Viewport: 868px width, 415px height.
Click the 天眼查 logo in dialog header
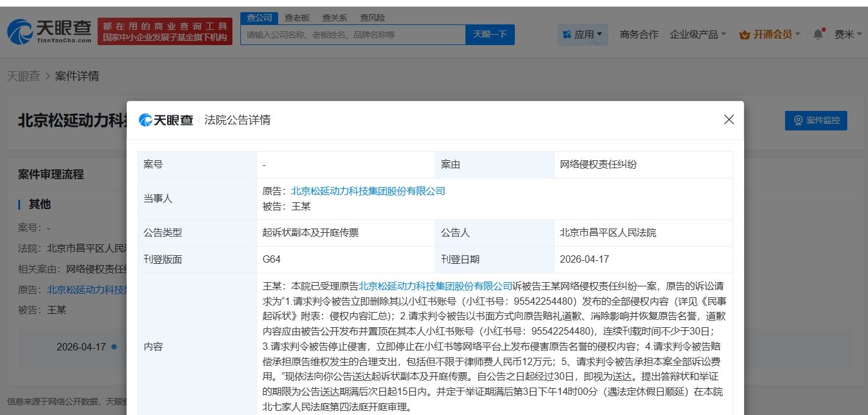click(x=166, y=120)
